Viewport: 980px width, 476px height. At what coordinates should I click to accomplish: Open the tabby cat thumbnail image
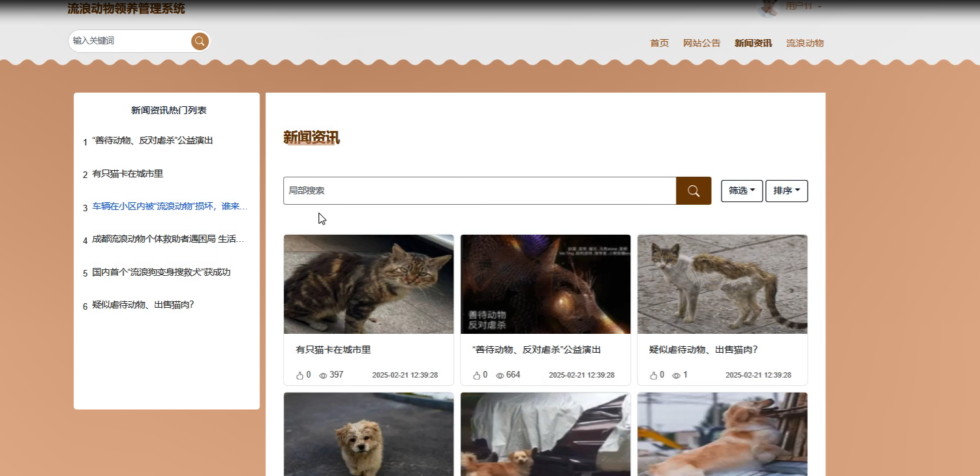(369, 284)
